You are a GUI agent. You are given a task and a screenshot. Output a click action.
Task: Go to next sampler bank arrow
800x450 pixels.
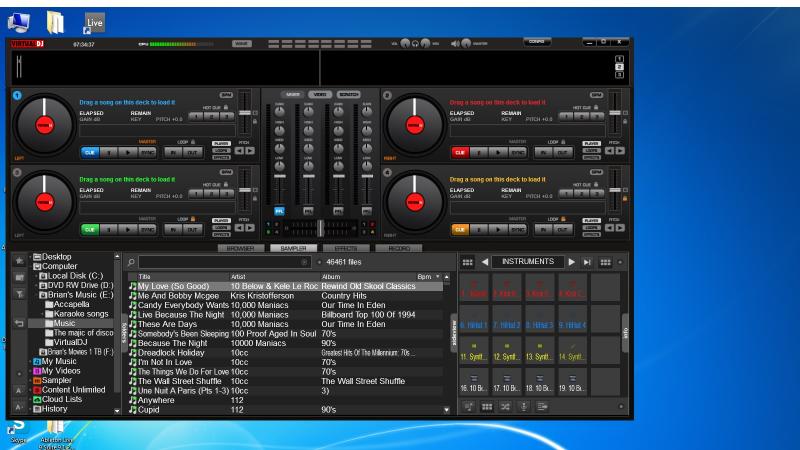pyautogui.click(x=571, y=262)
